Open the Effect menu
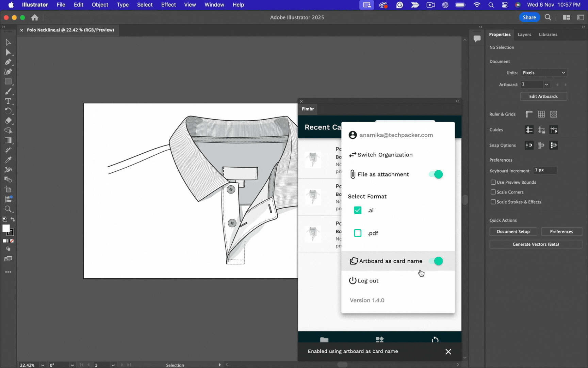Viewport: 588px width, 368px height. (168, 5)
